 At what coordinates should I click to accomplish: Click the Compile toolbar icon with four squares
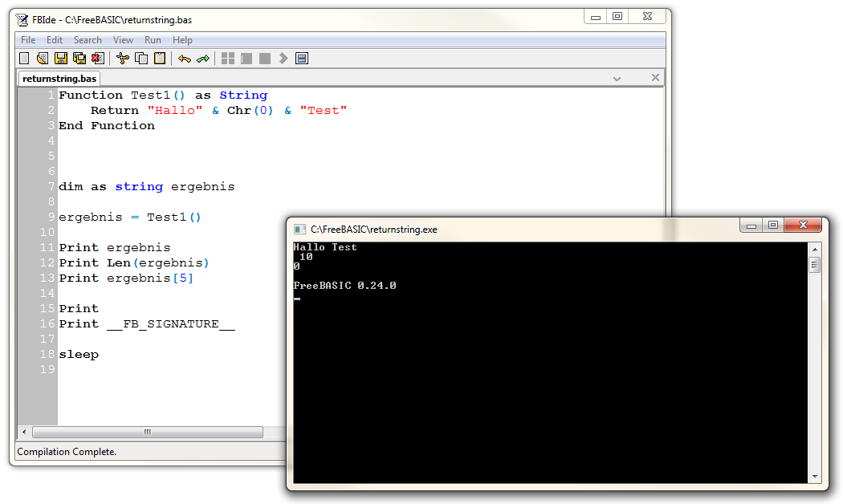[x=228, y=58]
